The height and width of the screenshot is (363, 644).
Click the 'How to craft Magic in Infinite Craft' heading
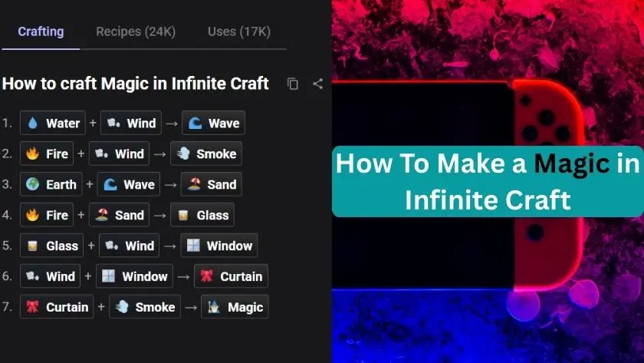click(x=136, y=84)
